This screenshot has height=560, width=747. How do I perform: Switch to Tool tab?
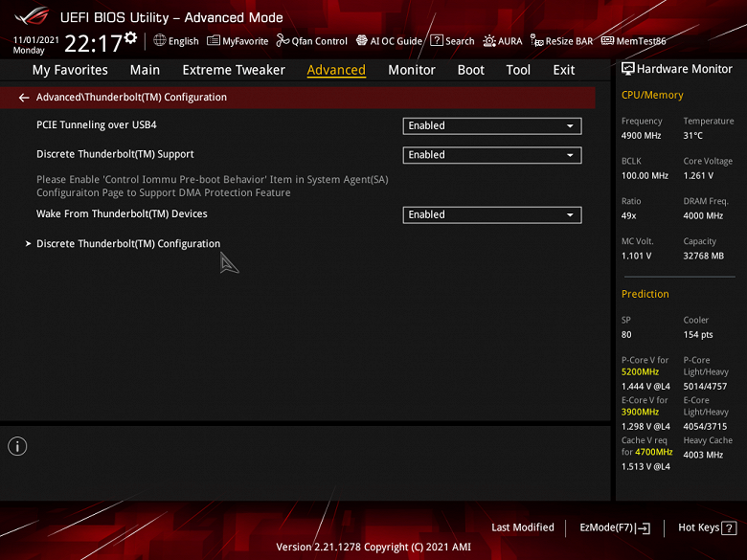pyautogui.click(x=518, y=70)
